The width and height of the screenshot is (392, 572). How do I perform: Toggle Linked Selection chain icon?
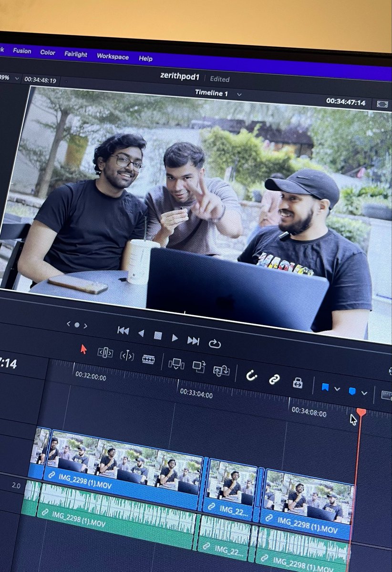[x=274, y=379]
